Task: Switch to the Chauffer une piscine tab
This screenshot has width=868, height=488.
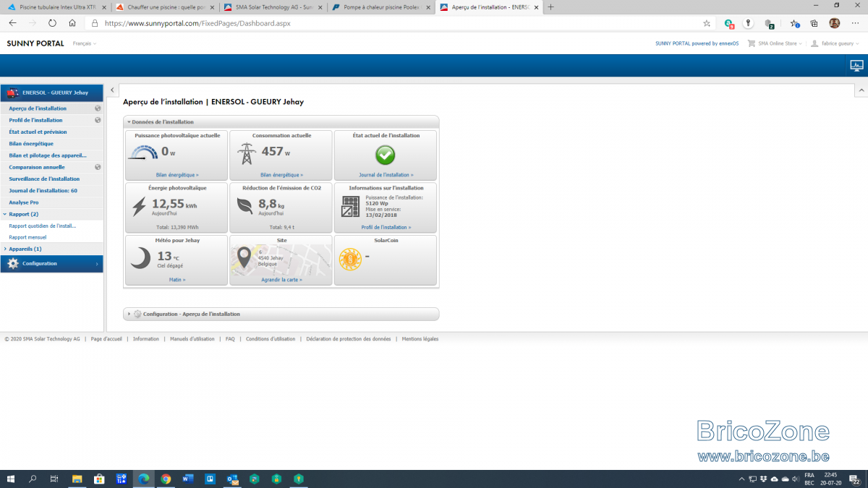Action: tap(166, 7)
